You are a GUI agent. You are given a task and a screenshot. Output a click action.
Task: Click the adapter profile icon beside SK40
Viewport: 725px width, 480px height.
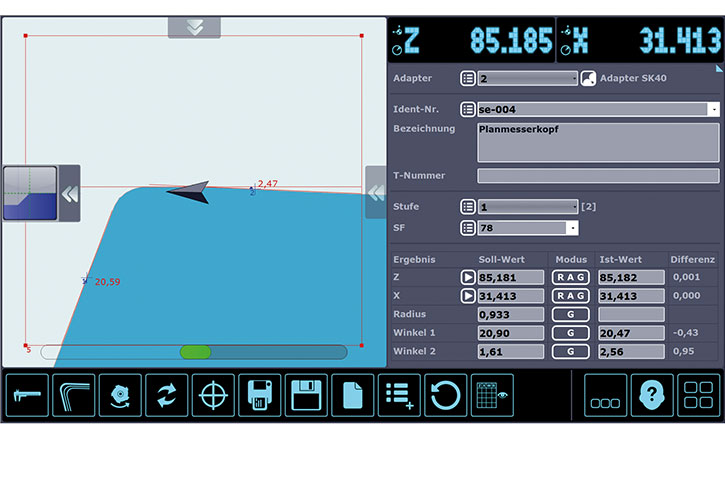click(588, 78)
